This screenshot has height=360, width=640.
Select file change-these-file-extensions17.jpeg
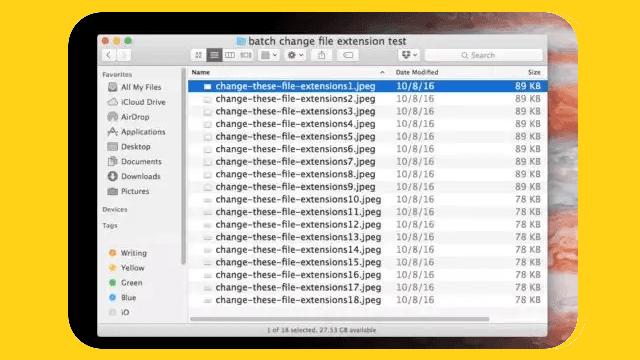(x=367, y=287)
